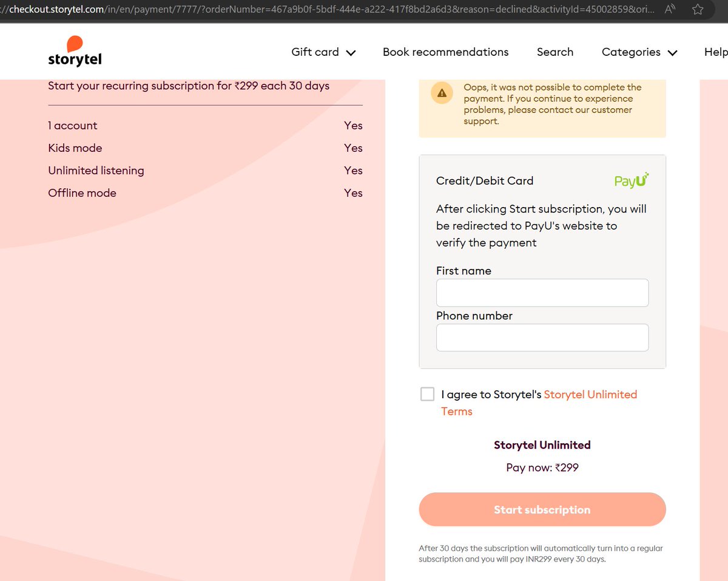This screenshot has height=581, width=728.
Task: Click the 'Offline mode' row label
Action: (x=82, y=193)
